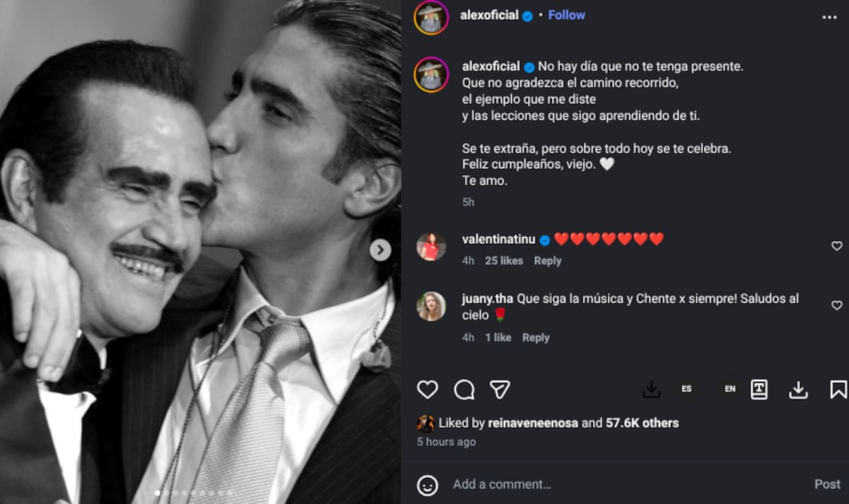Like valentinatinu's comment with its heart toggle
The height and width of the screenshot is (504, 849).
(836, 245)
